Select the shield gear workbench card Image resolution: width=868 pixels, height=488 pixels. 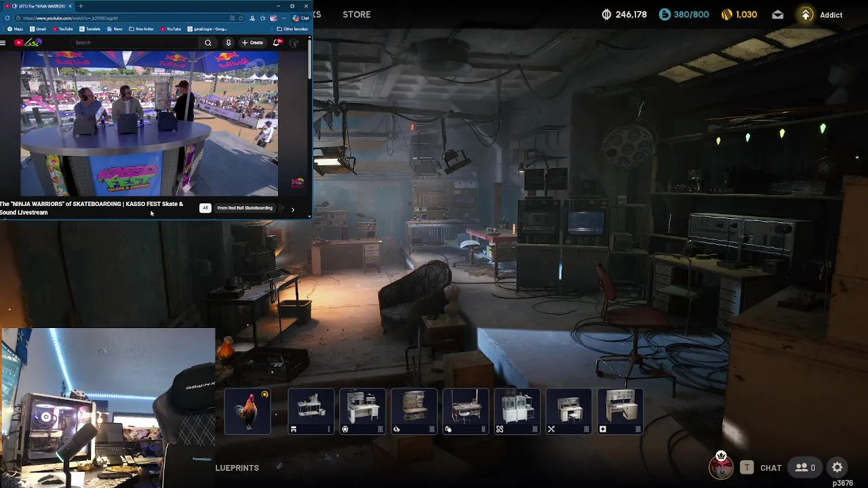point(363,411)
